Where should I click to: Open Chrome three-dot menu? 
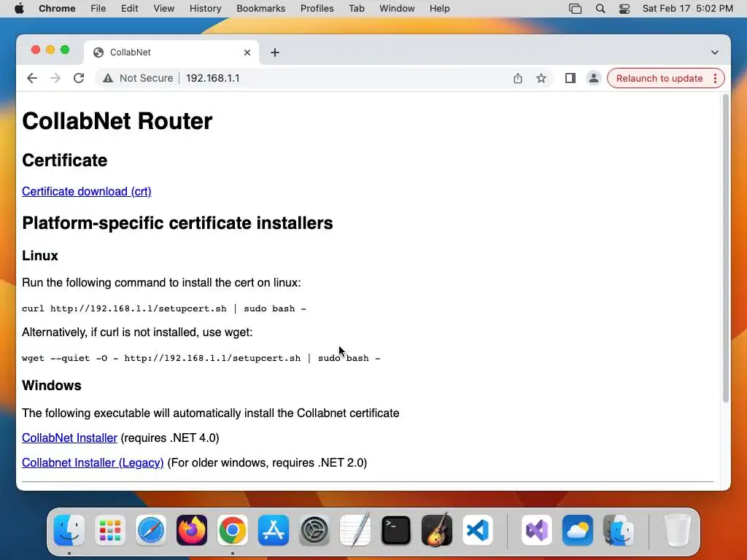(715, 78)
